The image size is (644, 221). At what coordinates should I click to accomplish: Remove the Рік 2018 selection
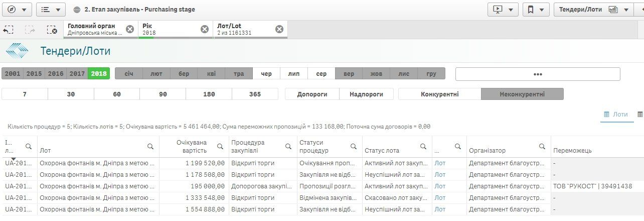(205, 29)
